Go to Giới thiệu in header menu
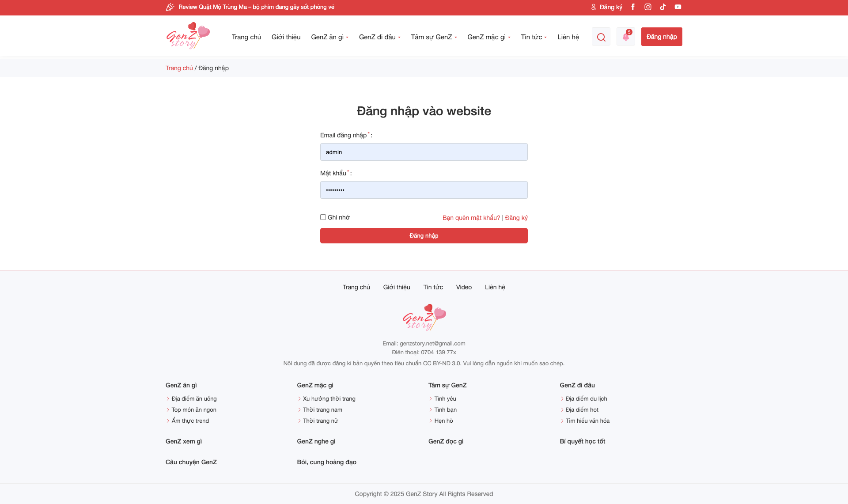Image resolution: width=848 pixels, height=504 pixels. [x=286, y=37]
